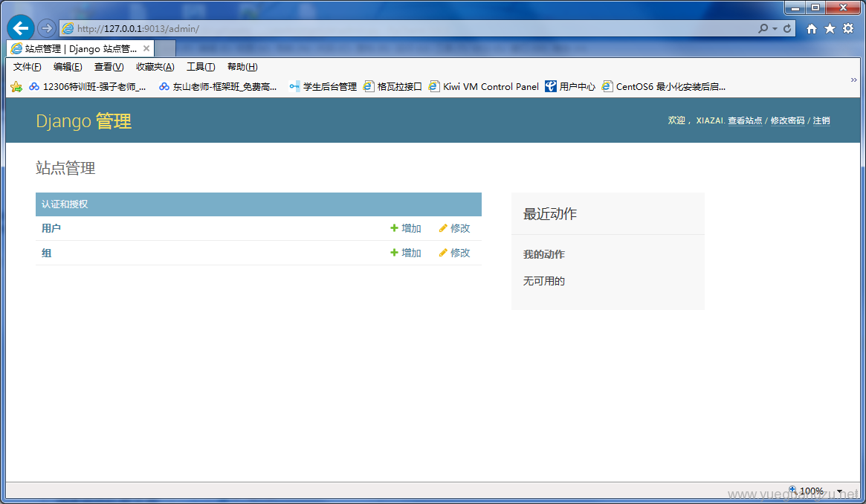
Task: Refresh the page with the reload icon
Action: [787, 28]
